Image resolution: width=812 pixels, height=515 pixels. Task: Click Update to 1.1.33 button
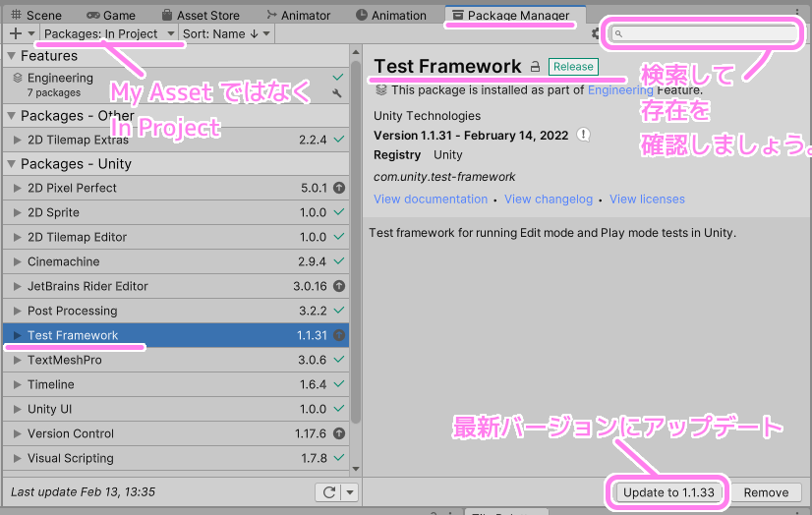(668, 492)
